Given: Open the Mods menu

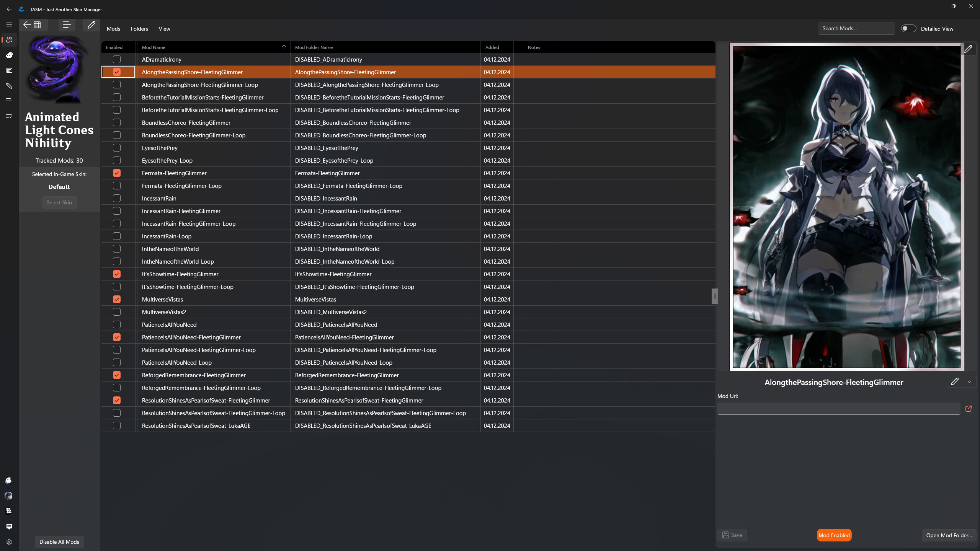Looking at the screenshot, I should (113, 29).
